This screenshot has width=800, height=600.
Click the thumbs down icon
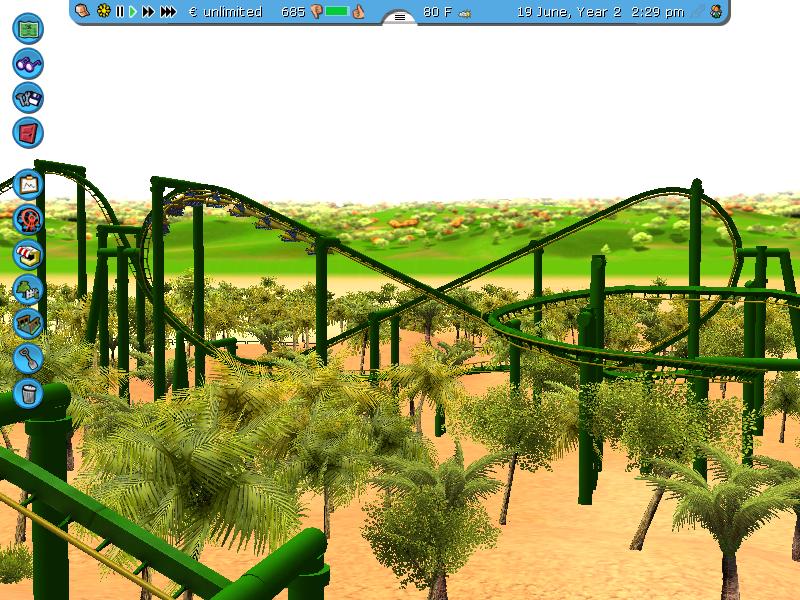(316, 12)
